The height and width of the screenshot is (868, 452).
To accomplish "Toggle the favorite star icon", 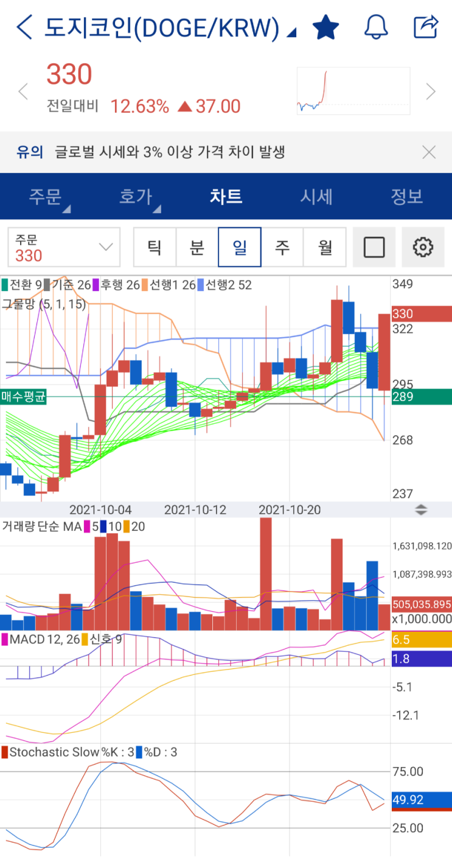I will coord(325,27).
